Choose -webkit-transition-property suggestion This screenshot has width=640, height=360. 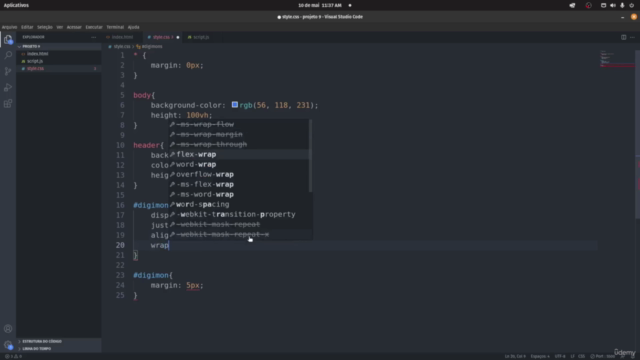[239, 214]
